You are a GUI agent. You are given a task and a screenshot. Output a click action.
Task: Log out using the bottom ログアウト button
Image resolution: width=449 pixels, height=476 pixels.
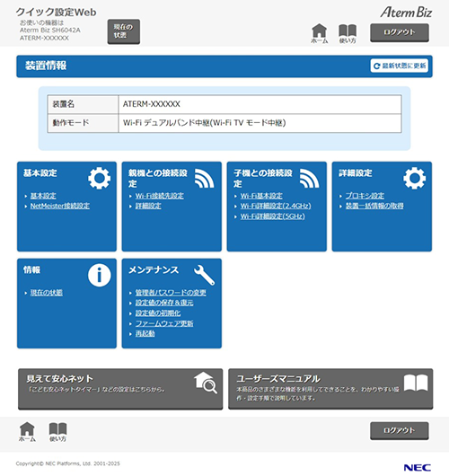tap(400, 430)
